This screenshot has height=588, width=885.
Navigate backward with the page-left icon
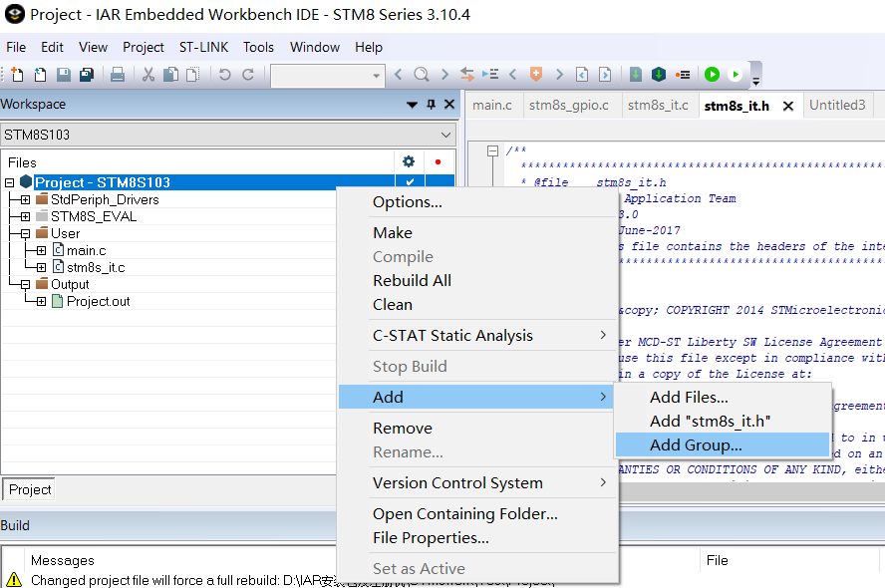pyautogui.click(x=582, y=75)
